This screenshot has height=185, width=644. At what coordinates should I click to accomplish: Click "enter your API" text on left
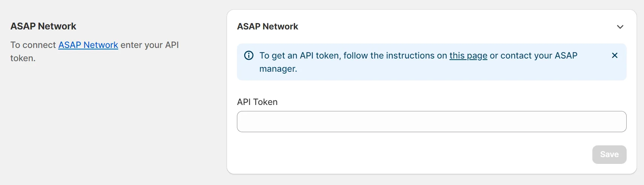(149, 45)
